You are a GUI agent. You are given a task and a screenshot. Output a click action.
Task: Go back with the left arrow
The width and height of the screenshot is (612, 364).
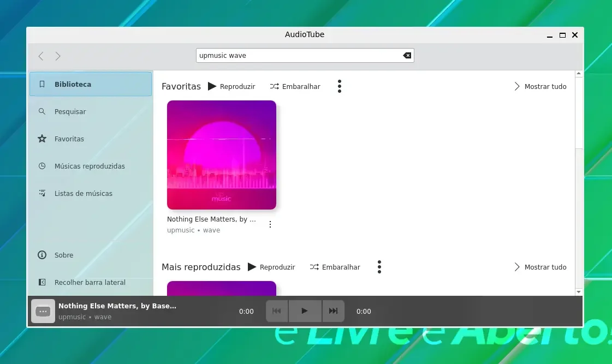click(41, 56)
